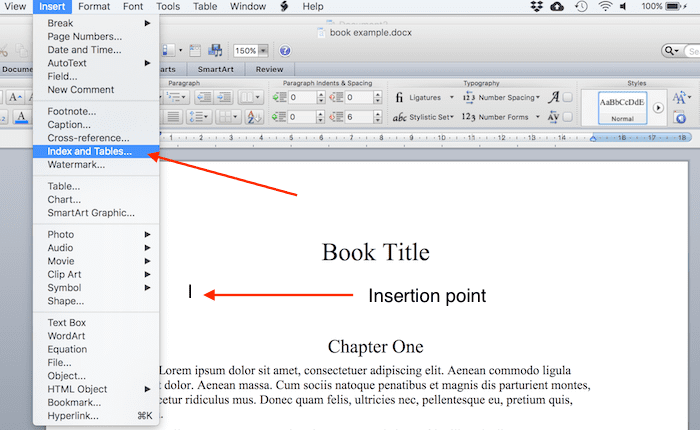Click the volume icon in the menu bar
Screen dimensions: 700x430
pyautogui.click(x=624, y=6)
